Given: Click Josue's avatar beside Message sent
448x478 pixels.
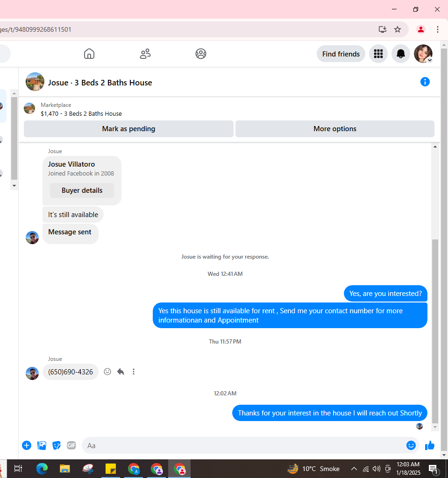Looking at the screenshot, I should coord(32,238).
